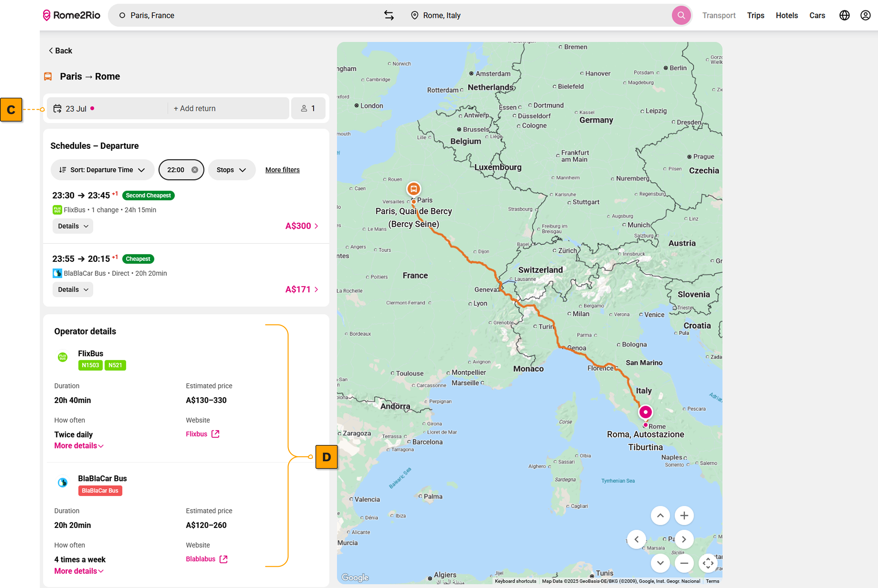This screenshot has width=878, height=588.
Task: Expand Details for the FlixBus schedule
Action: tap(73, 226)
